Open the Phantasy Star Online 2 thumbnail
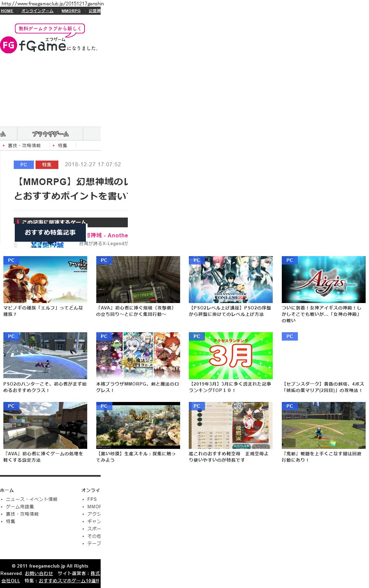The height and width of the screenshot is (588, 369). (x=230, y=280)
